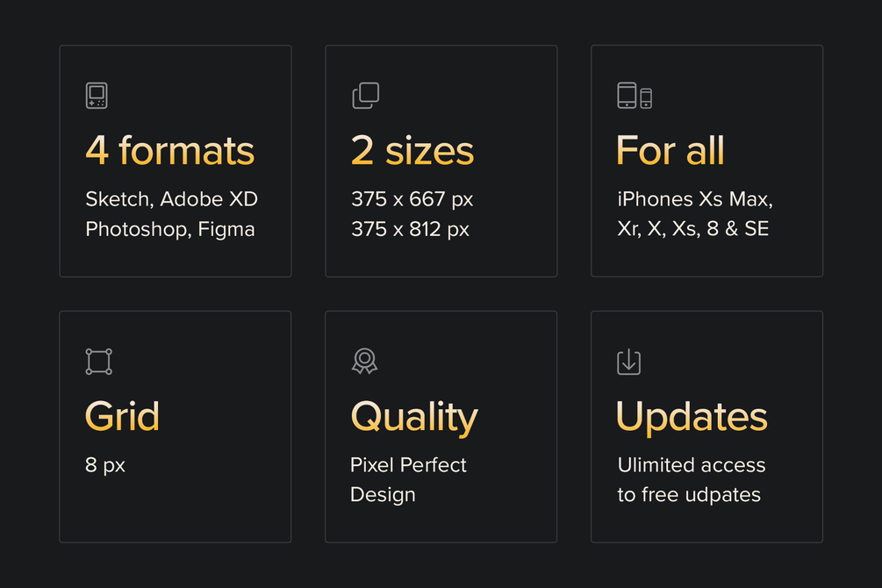Click the handheld console icon above 4 formats
Viewport: 882px width, 588px height.
[x=97, y=96]
